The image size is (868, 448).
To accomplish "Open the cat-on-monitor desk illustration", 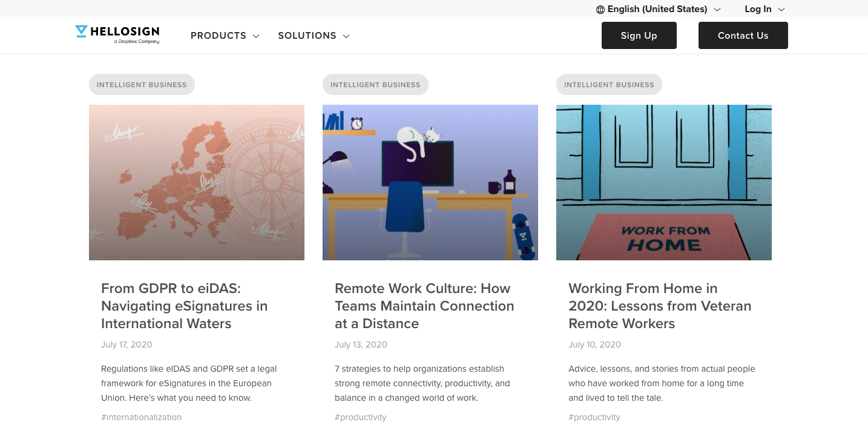I will [x=430, y=182].
